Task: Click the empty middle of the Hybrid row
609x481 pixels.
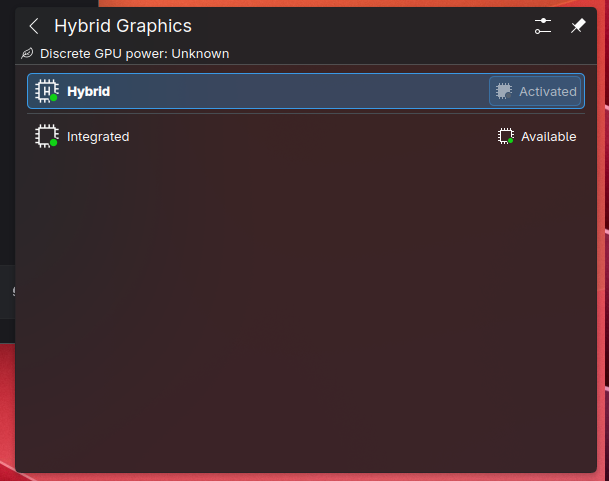Action: click(x=299, y=91)
